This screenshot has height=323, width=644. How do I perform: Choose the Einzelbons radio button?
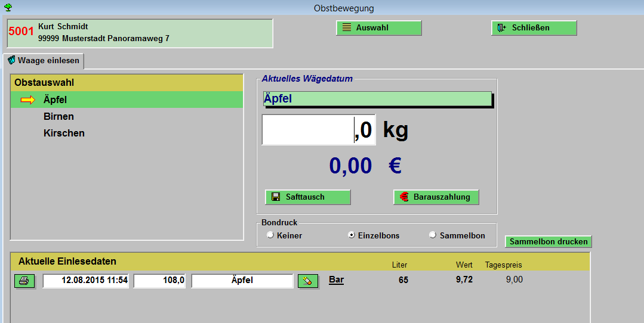coord(352,235)
